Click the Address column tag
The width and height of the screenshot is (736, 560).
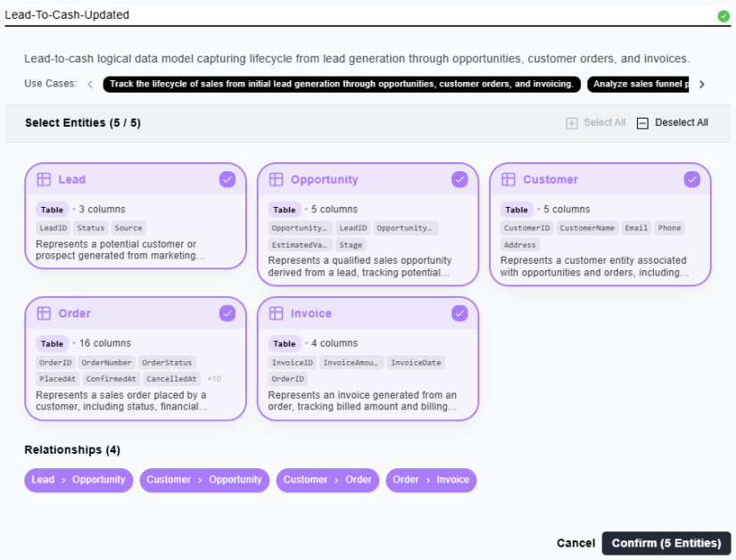[x=519, y=245]
